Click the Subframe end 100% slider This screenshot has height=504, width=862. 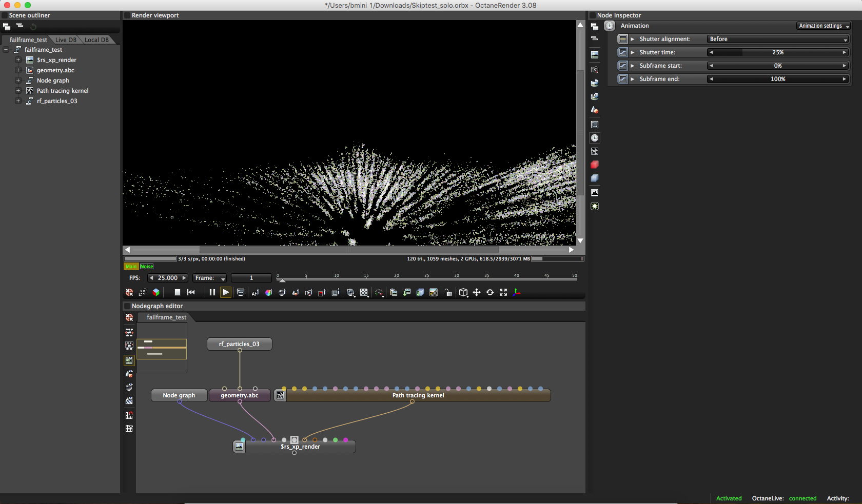pos(778,79)
